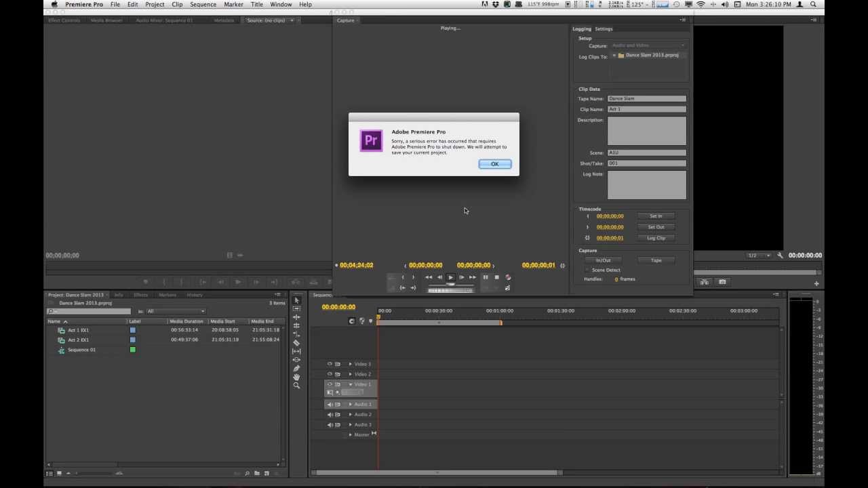
Task: Click the Add Marker icon in timeline header
Action: pos(370,321)
